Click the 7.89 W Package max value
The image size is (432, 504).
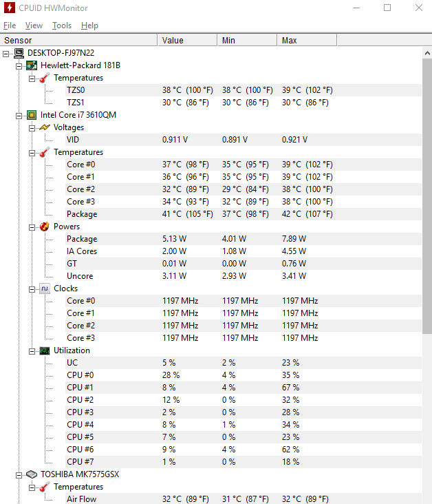(x=294, y=239)
